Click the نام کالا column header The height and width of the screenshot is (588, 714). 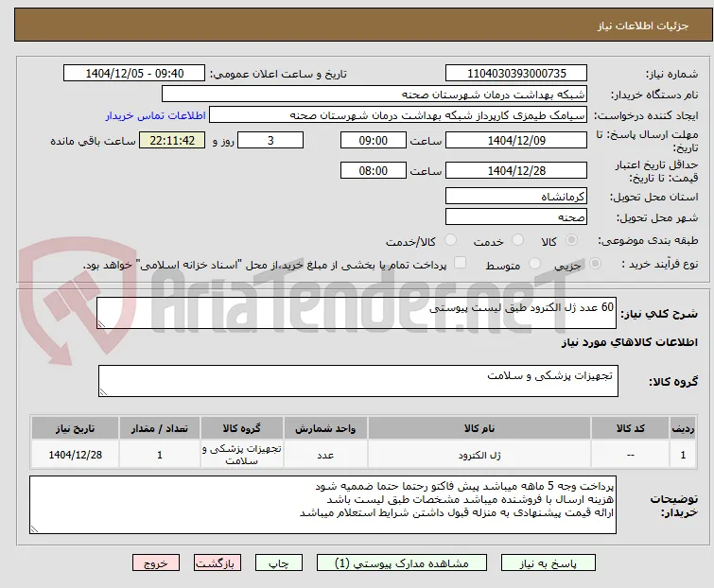click(479, 428)
